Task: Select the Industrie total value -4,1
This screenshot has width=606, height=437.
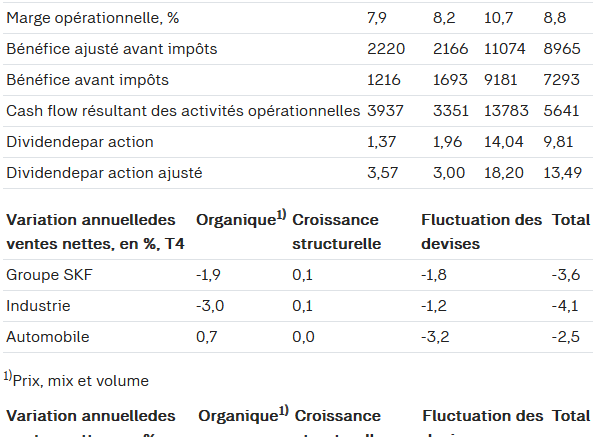Action: [x=565, y=306]
